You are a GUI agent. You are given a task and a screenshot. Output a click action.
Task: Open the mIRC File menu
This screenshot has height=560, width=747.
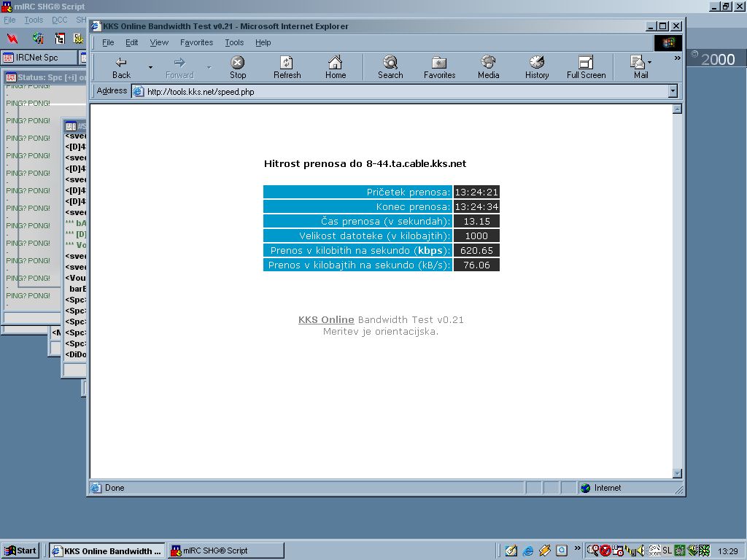[x=9, y=20]
